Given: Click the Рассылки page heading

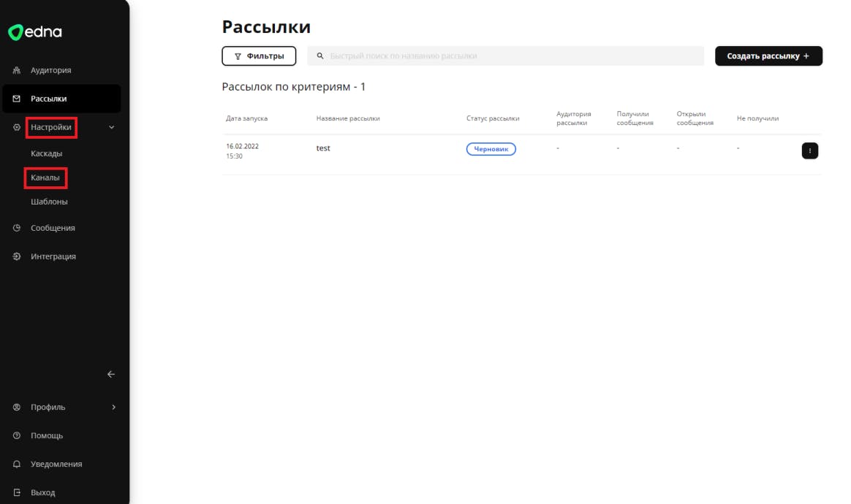Looking at the screenshot, I should coord(266,26).
